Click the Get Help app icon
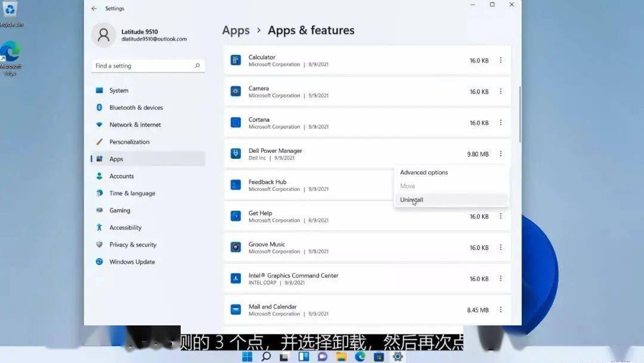 (236, 216)
